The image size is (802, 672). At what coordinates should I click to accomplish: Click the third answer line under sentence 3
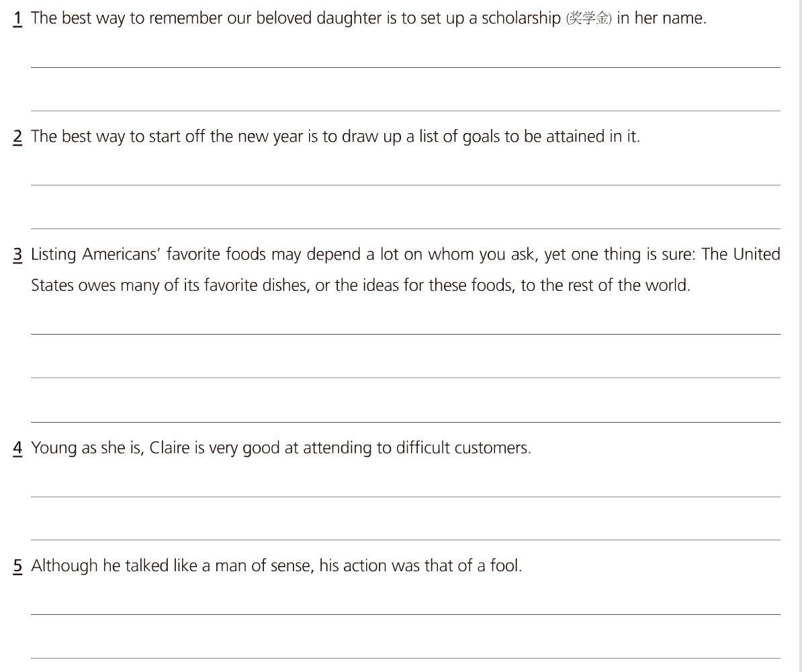click(406, 421)
